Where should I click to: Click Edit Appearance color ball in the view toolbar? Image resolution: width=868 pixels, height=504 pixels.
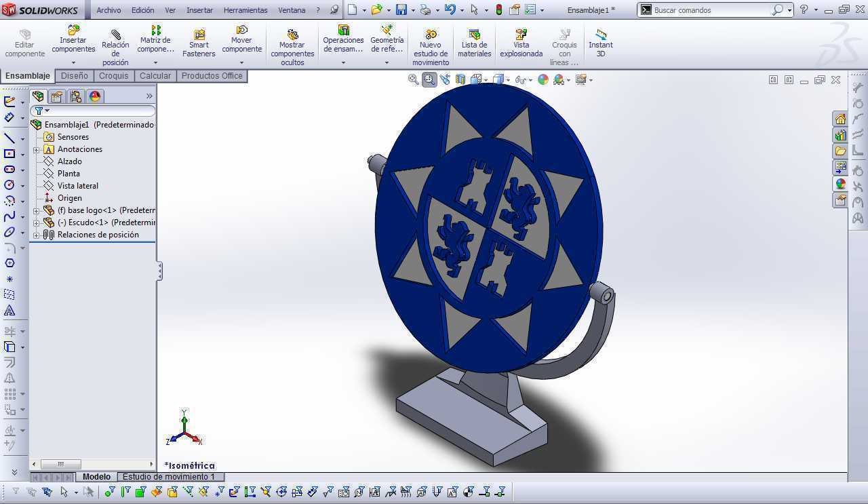pos(543,79)
